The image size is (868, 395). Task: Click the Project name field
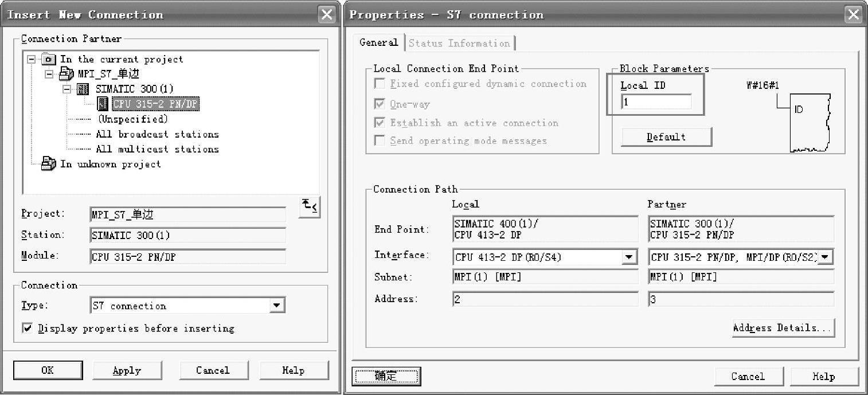coord(188,214)
